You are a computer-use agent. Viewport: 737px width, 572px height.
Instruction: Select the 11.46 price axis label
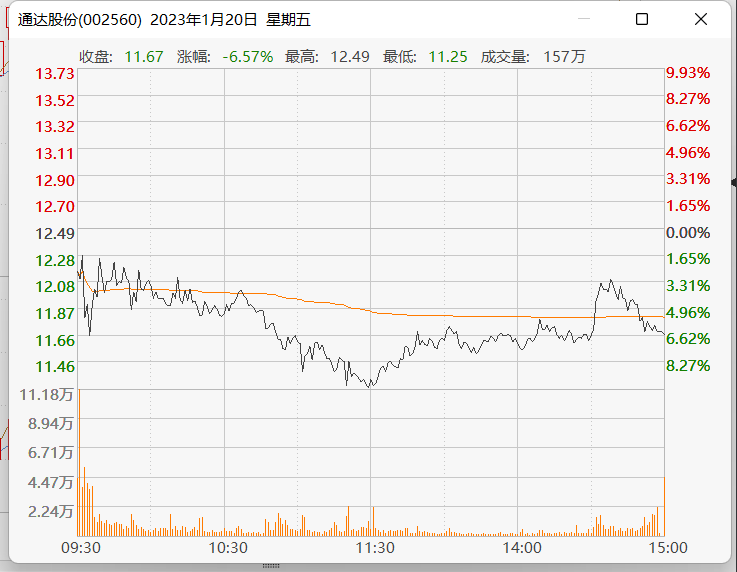[55, 366]
